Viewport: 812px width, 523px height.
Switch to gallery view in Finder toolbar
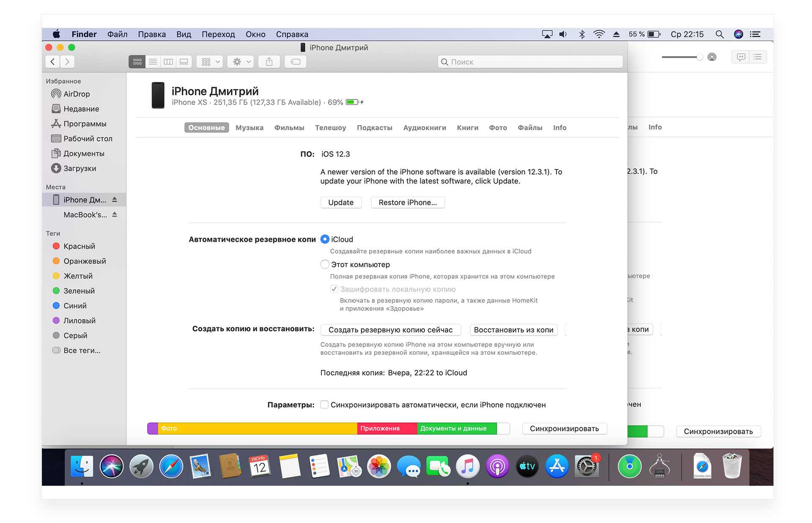pos(184,62)
